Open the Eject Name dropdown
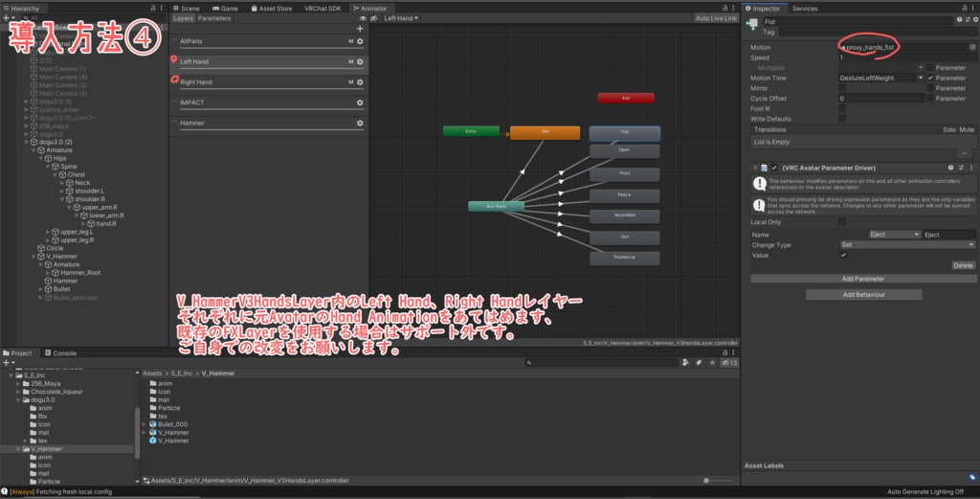 click(895, 235)
